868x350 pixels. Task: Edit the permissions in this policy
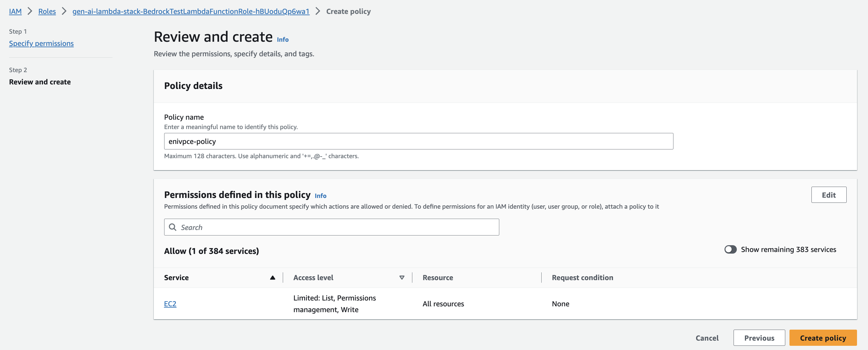[x=828, y=194]
